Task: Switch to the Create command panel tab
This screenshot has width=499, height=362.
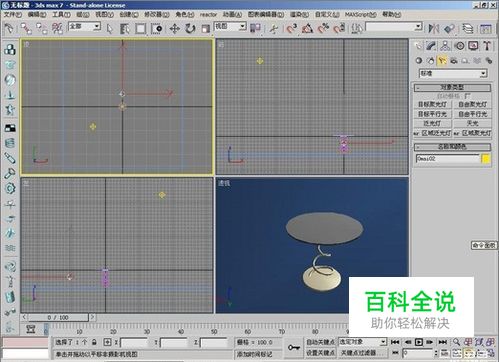Action: 418,46
